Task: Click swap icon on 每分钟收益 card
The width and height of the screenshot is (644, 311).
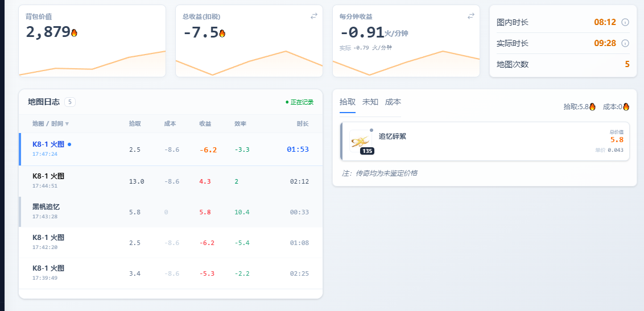Action: tap(470, 16)
